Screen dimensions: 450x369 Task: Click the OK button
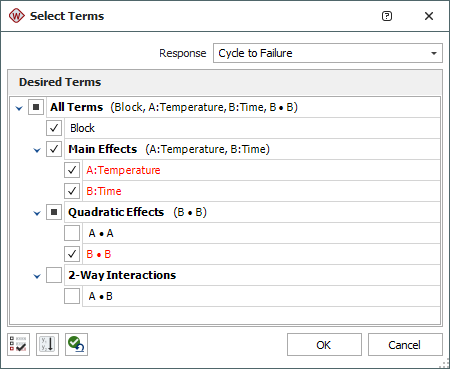point(324,345)
